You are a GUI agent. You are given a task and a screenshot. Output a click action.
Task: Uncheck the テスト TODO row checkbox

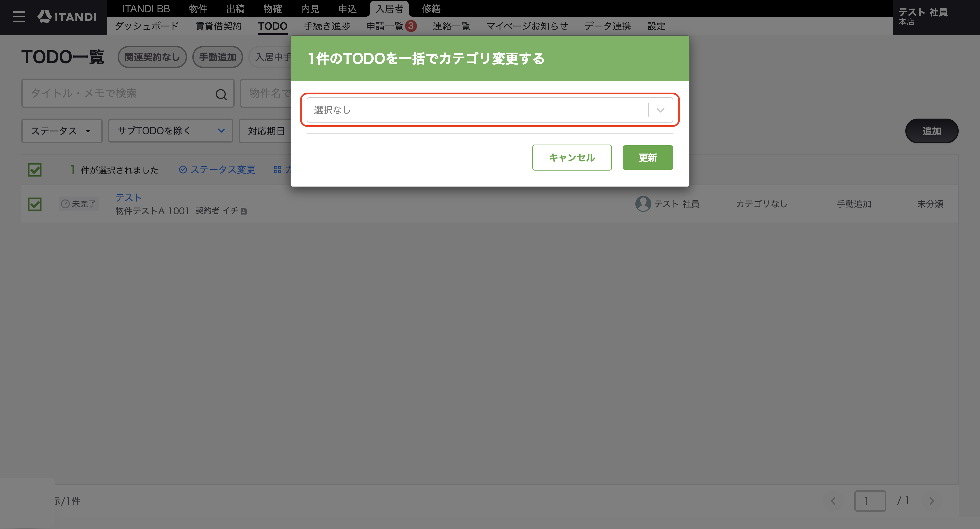(x=35, y=204)
